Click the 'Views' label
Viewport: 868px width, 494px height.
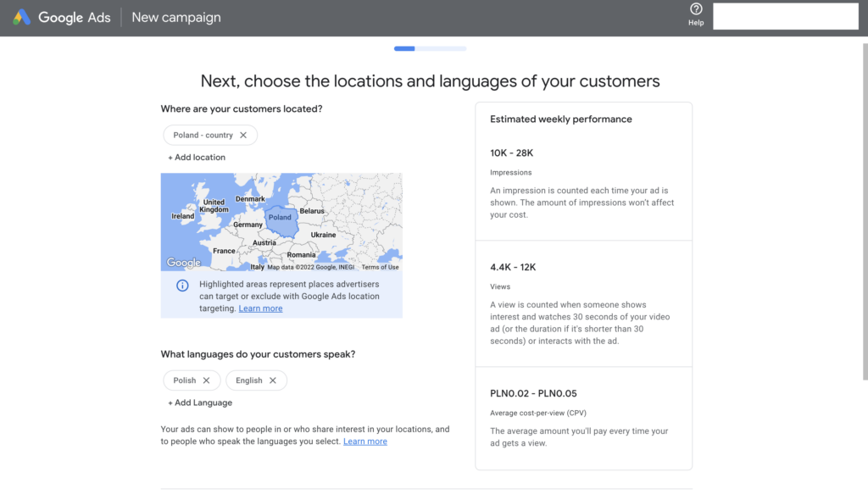[x=500, y=286]
